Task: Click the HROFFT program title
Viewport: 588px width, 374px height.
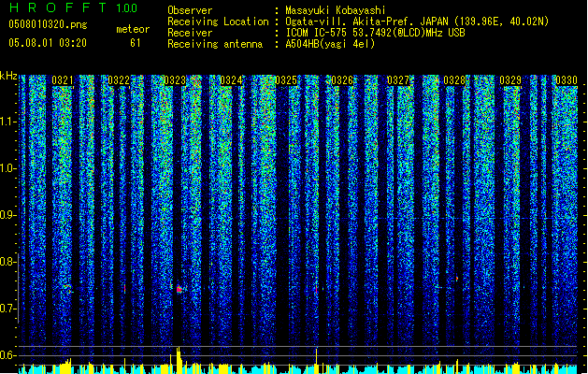Action: click(x=58, y=7)
